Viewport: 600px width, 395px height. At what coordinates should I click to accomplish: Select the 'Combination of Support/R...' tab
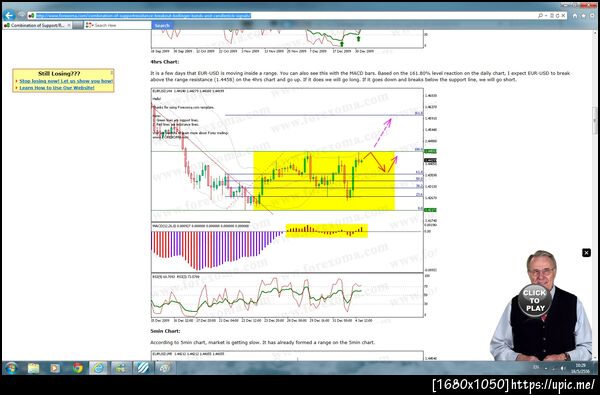point(37,25)
